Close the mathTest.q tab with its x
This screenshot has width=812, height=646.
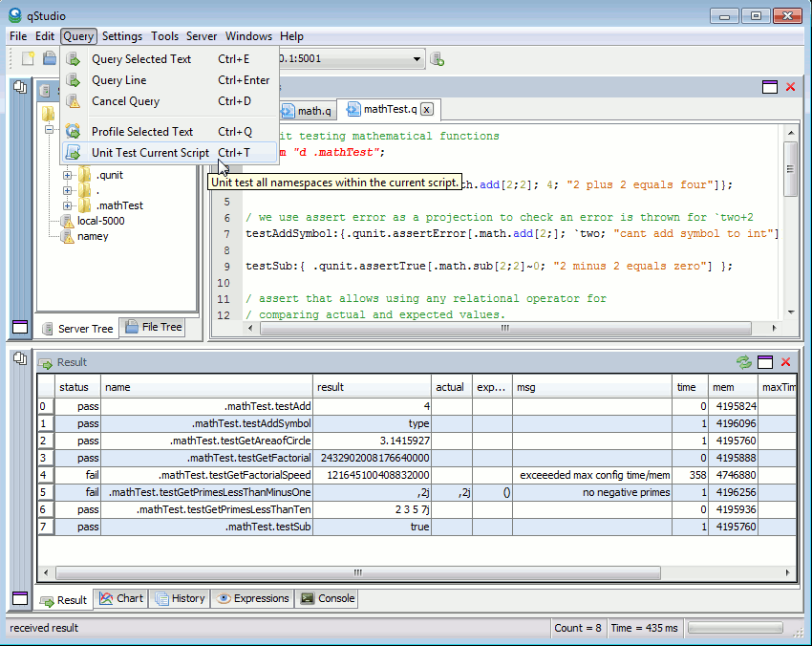click(427, 109)
